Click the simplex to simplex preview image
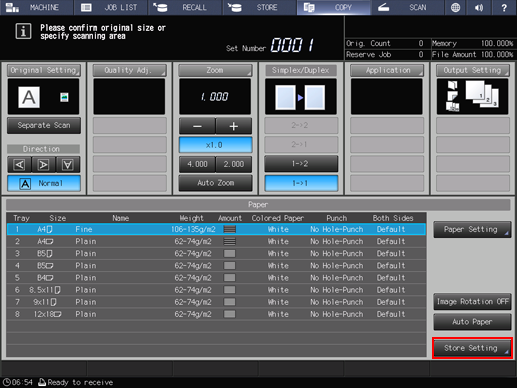 pos(301,97)
